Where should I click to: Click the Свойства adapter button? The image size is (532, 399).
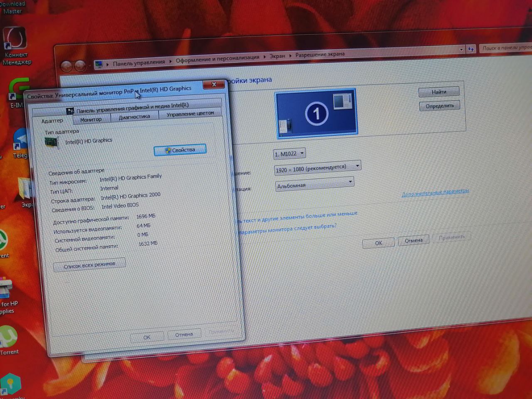(x=180, y=150)
